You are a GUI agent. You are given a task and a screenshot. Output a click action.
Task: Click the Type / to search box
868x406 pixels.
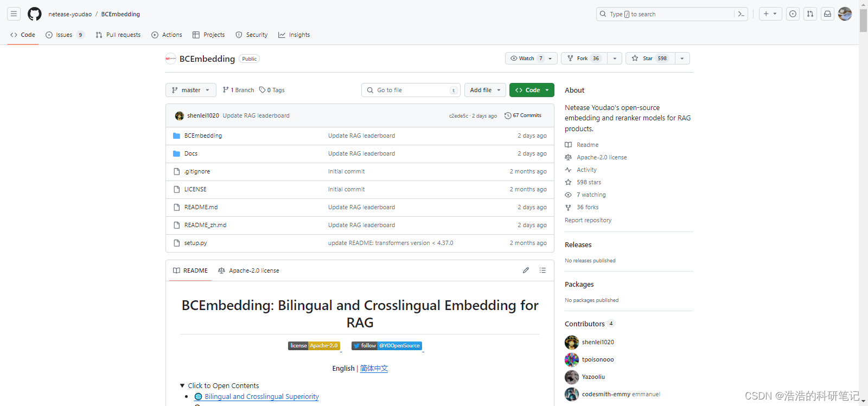coord(666,14)
